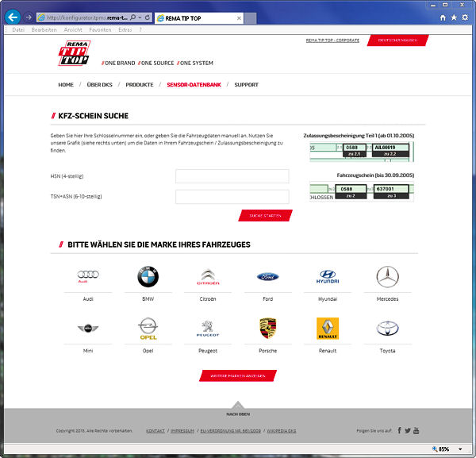Viewport: 476px width, 458px height.
Task: Open the Facebook page icon
Action: (400, 430)
